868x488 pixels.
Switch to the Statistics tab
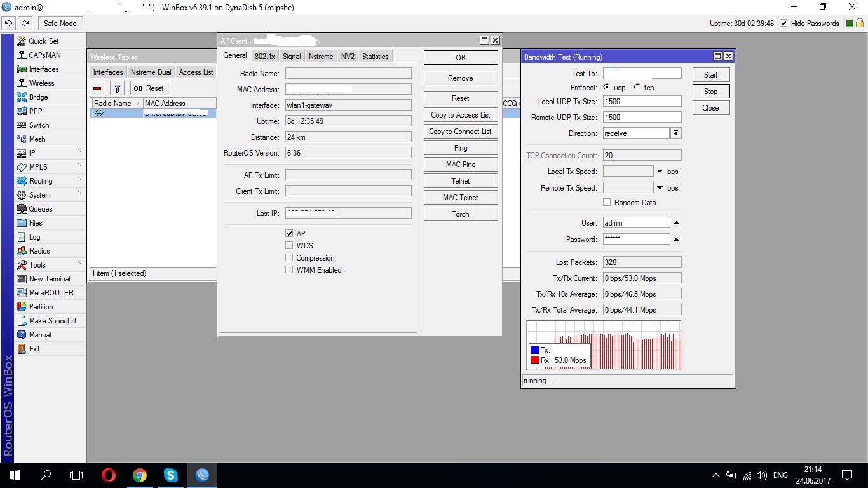[x=375, y=57]
